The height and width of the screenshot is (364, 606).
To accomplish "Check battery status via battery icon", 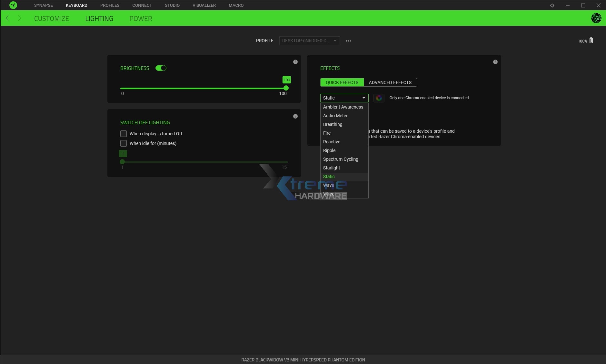I will pos(592,40).
